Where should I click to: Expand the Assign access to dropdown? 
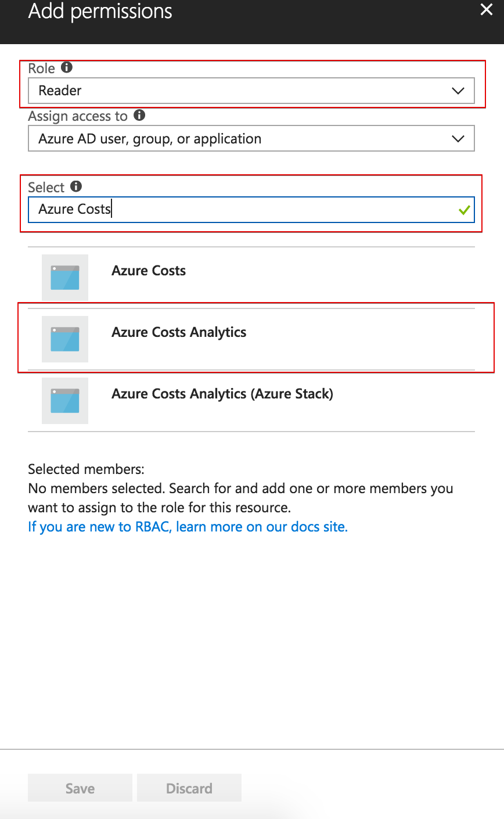(x=251, y=139)
